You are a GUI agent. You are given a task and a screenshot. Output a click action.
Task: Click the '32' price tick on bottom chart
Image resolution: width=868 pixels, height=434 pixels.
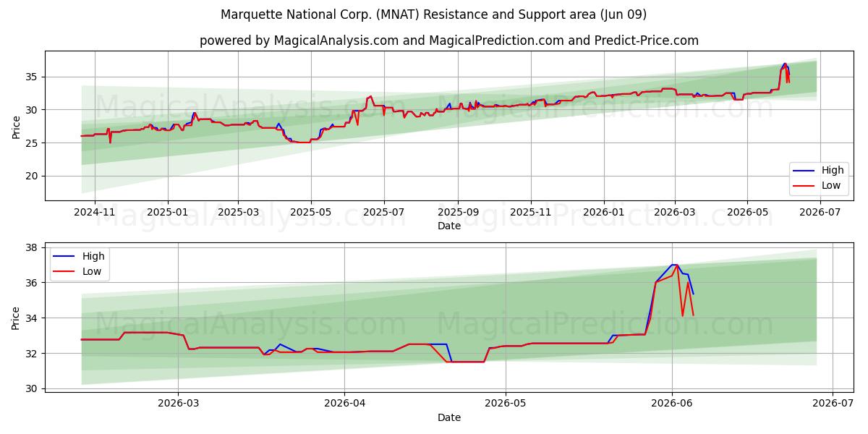[33, 354]
